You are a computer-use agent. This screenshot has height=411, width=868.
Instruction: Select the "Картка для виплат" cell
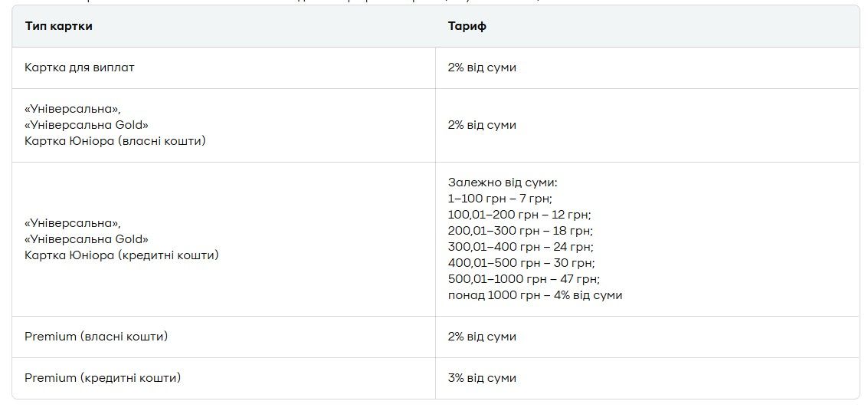click(x=80, y=67)
